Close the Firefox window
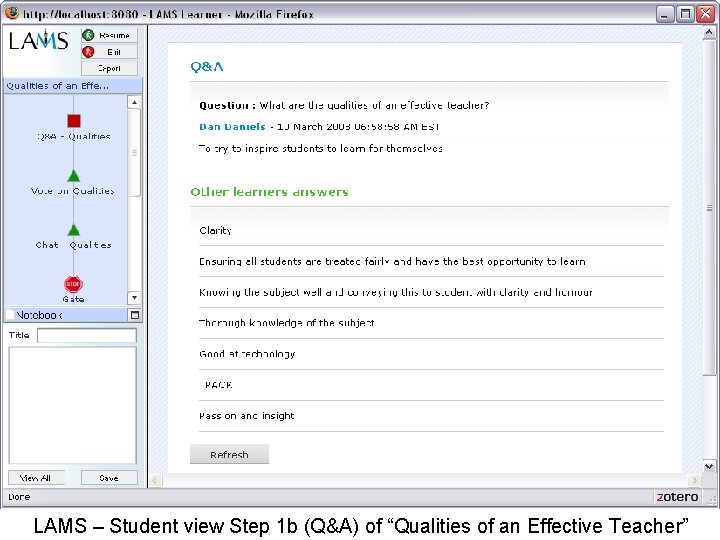 tap(706, 14)
